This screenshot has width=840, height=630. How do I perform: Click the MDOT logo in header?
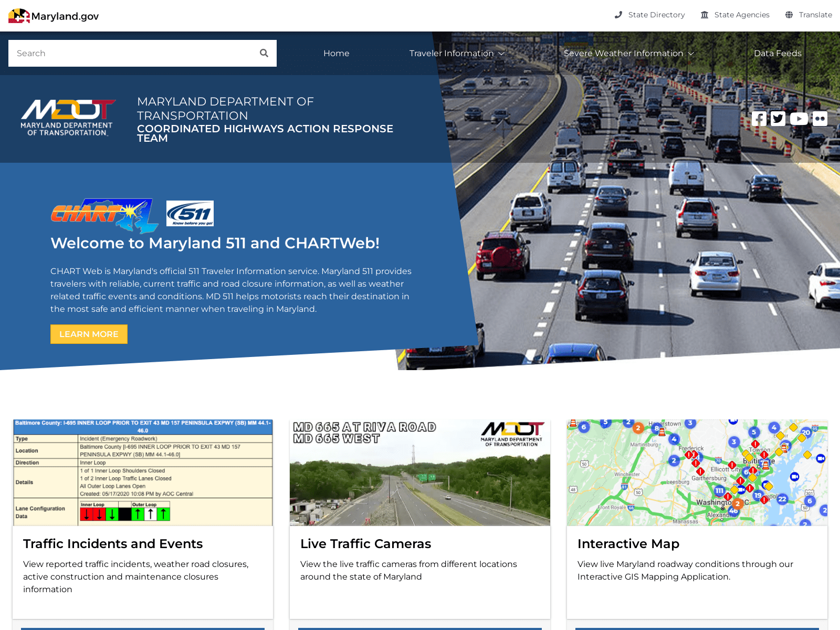[67, 118]
